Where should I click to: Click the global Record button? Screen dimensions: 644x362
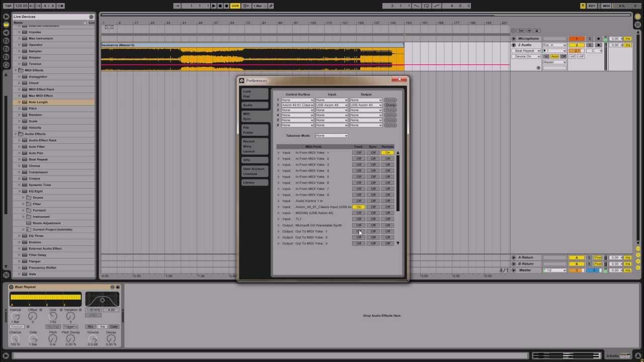pyautogui.click(x=226, y=6)
